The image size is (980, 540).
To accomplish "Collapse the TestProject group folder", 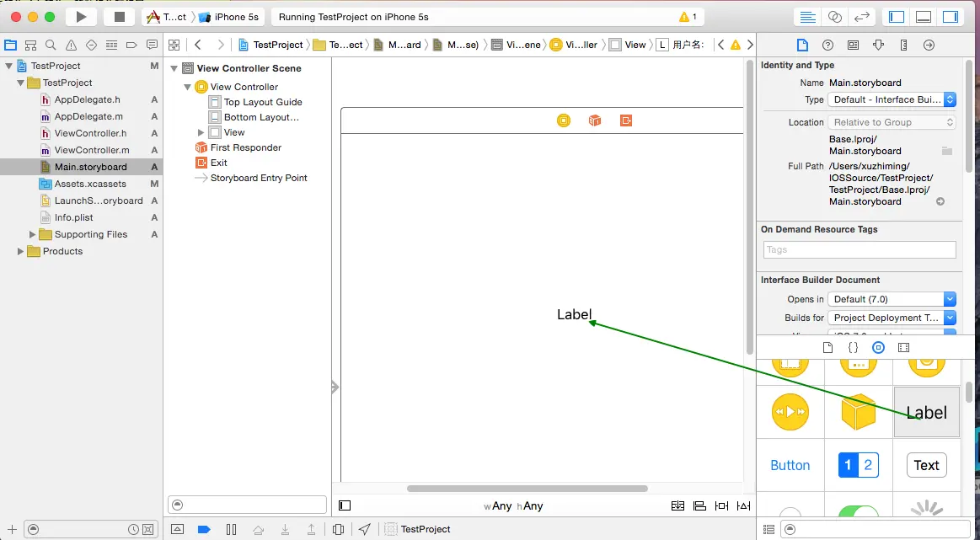I will point(20,83).
